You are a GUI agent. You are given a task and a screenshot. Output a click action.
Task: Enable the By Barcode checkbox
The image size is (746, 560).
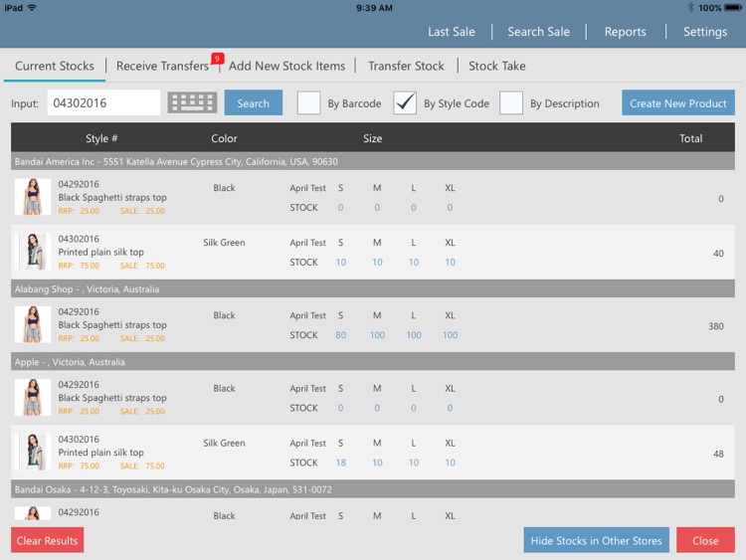[x=308, y=102]
